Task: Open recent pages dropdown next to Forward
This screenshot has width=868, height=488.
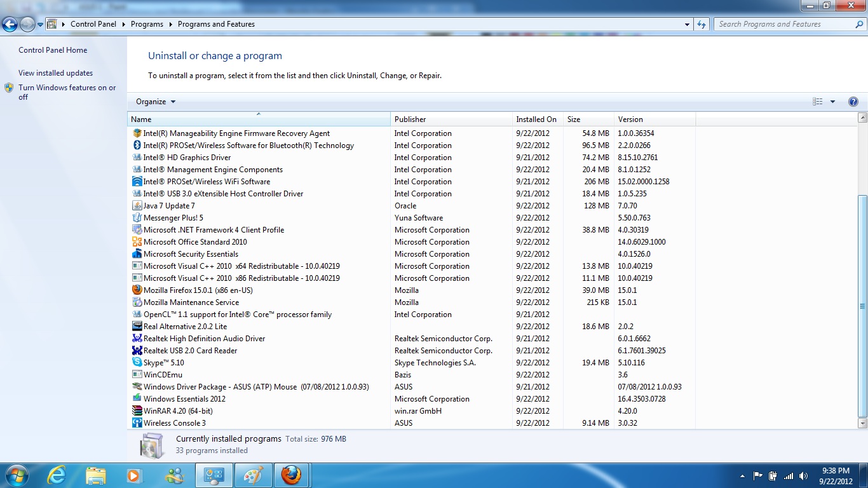Action: [x=40, y=25]
